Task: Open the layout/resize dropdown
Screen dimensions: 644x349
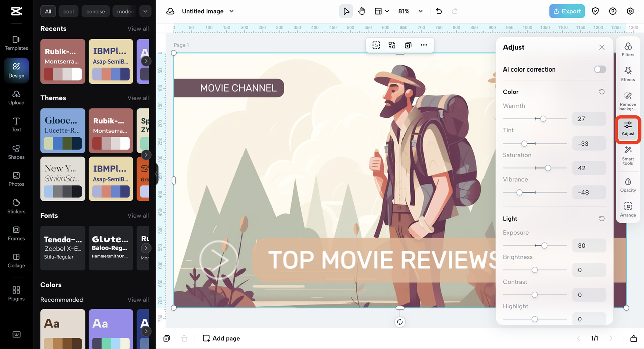Action: pos(382,11)
